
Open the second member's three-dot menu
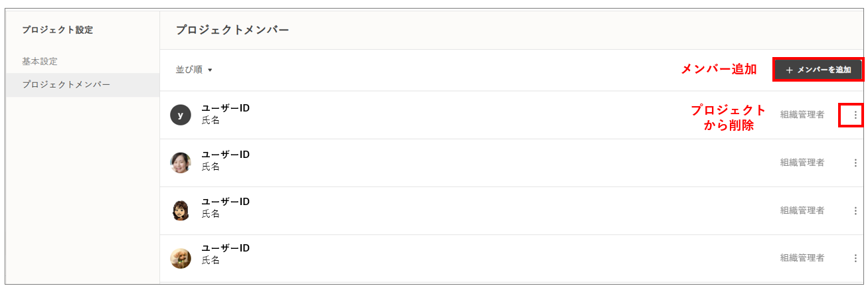pos(855,163)
